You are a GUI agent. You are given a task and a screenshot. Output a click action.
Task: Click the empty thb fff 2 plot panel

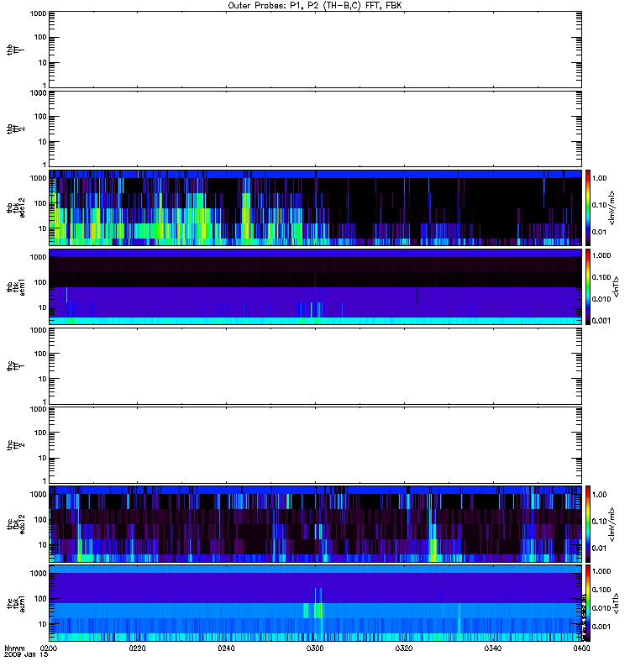pyautogui.click(x=315, y=129)
